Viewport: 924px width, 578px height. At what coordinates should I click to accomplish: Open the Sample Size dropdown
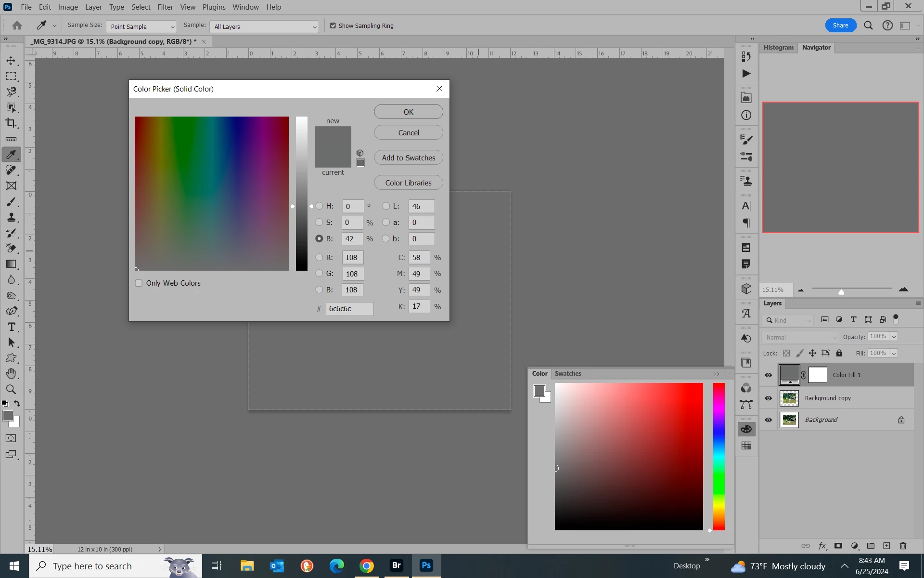[x=141, y=26]
